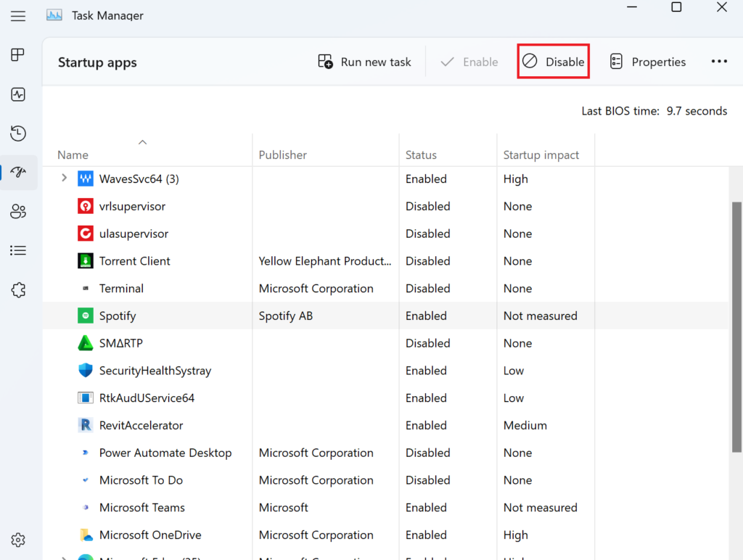Image resolution: width=743 pixels, height=560 pixels.
Task: Open Performance page in sidebar
Action: (x=18, y=94)
